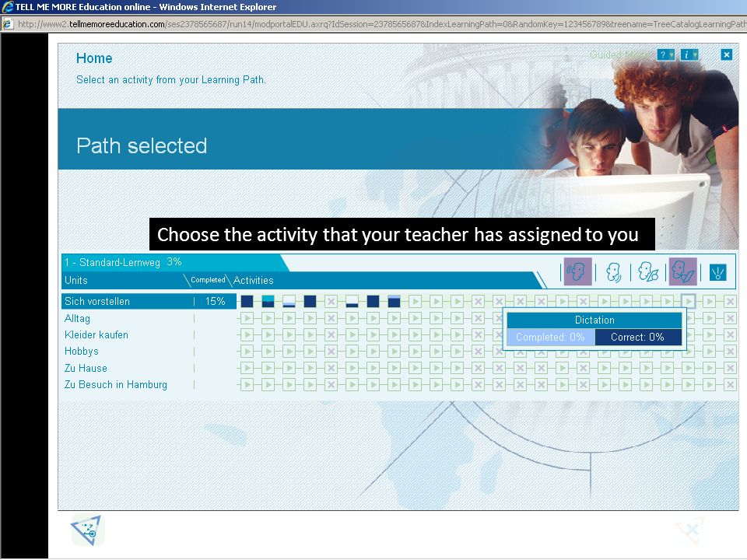Screen dimensions: 747x560
Task: Select the speaking skill filter icon
Action: pos(613,272)
